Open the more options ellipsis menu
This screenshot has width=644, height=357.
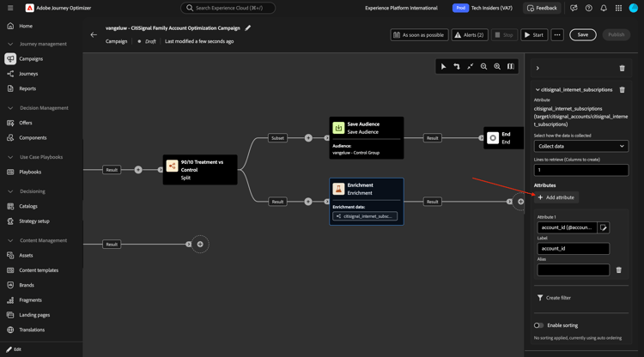point(557,35)
